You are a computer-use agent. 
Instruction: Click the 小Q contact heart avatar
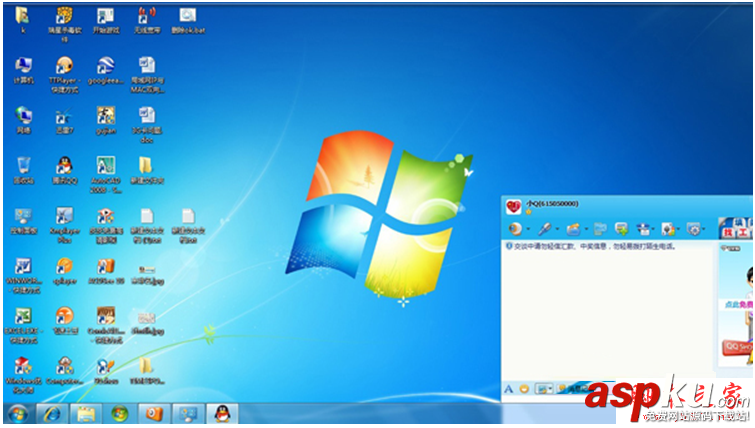(513, 207)
